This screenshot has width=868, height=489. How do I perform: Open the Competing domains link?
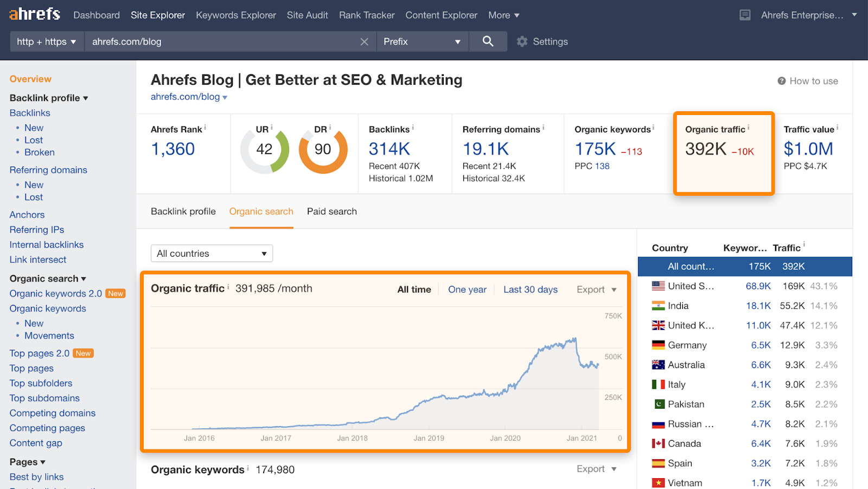(53, 413)
